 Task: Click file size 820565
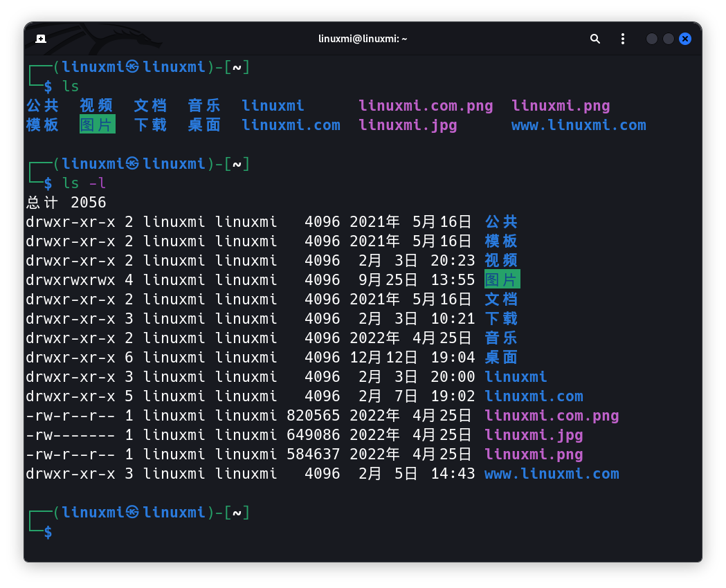[x=314, y=416]
